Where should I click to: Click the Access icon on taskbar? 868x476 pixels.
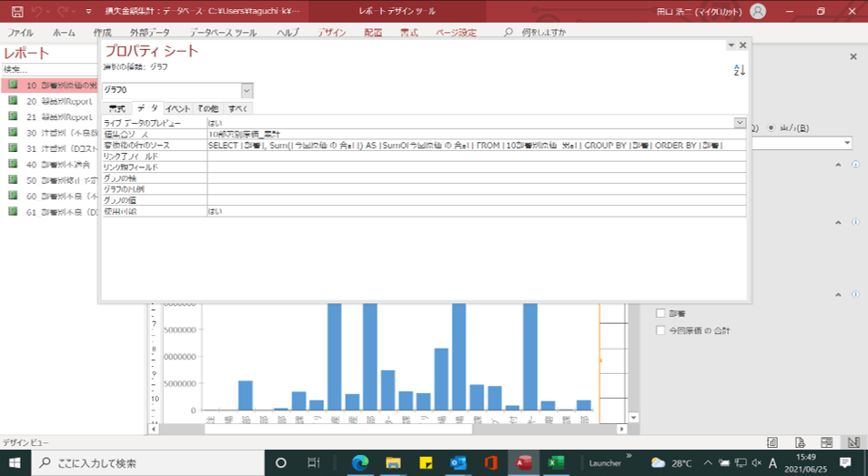pos(524,462)
